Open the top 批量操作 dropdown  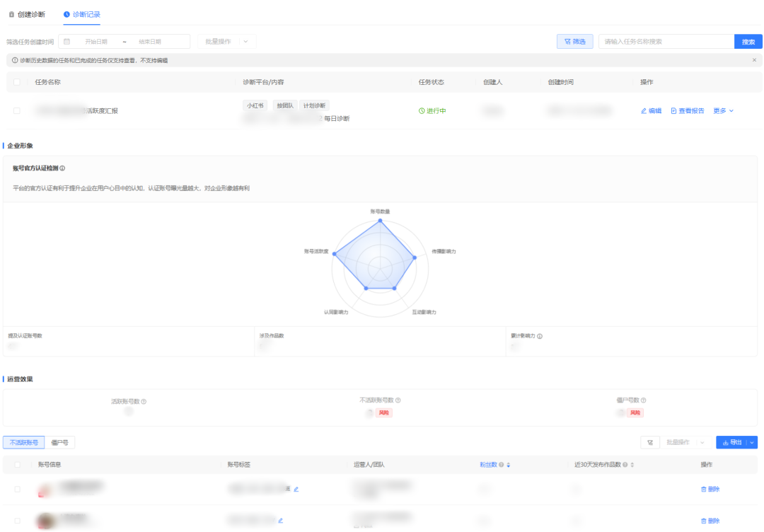point(226,42)
